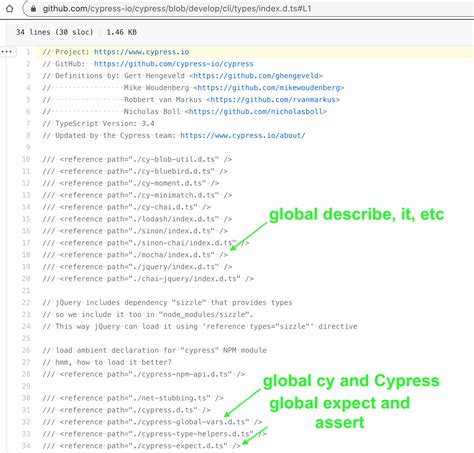
Task: Click the browser home icon
Action: 10,8
